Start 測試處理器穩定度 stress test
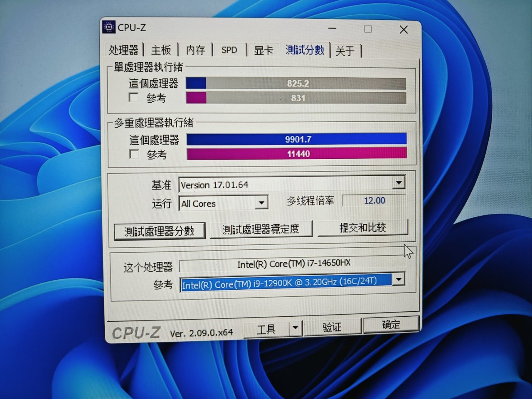532x399 pixels. (x=261, y=229)
